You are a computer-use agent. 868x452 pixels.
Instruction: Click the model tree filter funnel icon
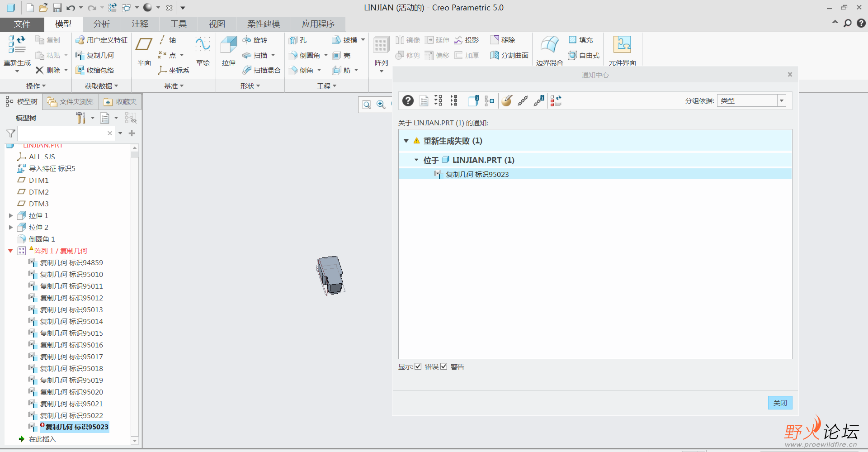[x=11, y=133]
